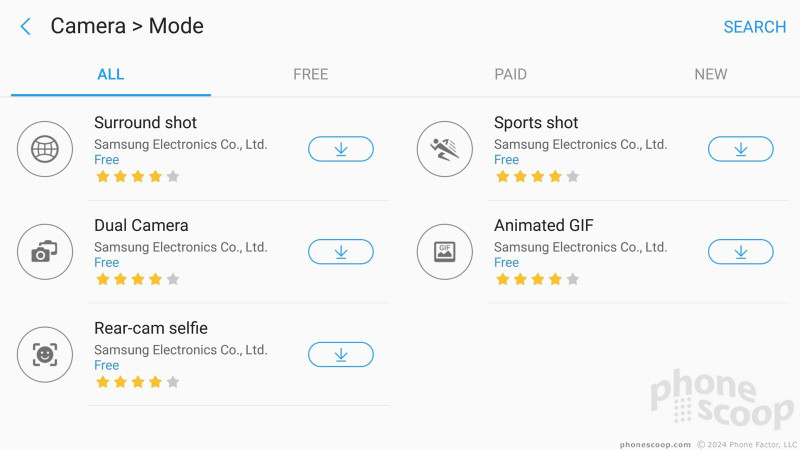Screen dimensions: 800x450
Task: Open the Dual Camera icon
Action: click(x=45, y=252)
